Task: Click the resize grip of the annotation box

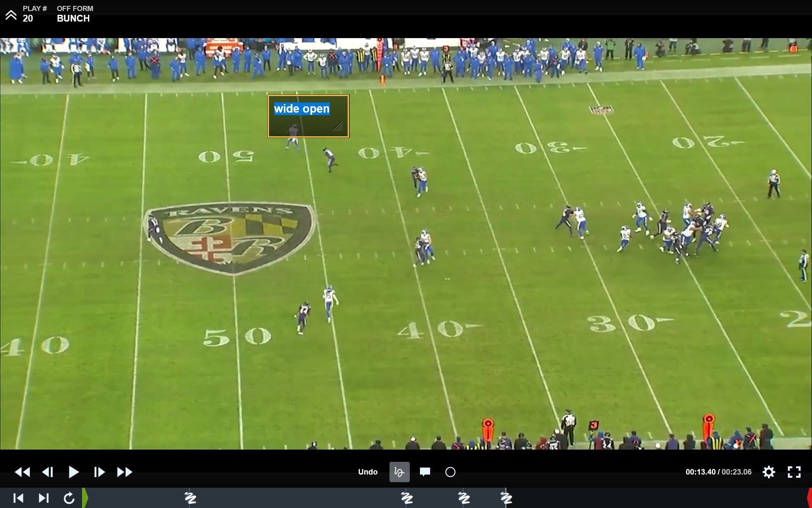Action: [337, 126]
